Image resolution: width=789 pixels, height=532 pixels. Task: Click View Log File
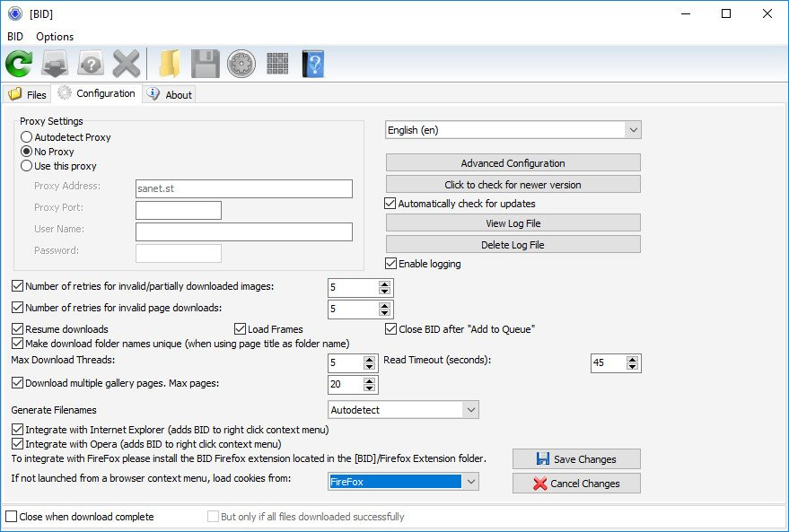point(512,222)
